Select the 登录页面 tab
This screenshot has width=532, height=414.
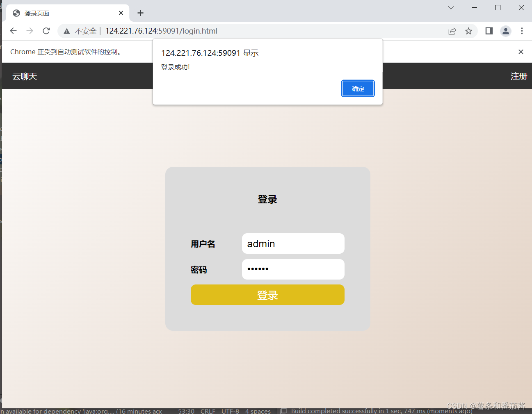tap(68, 13)
